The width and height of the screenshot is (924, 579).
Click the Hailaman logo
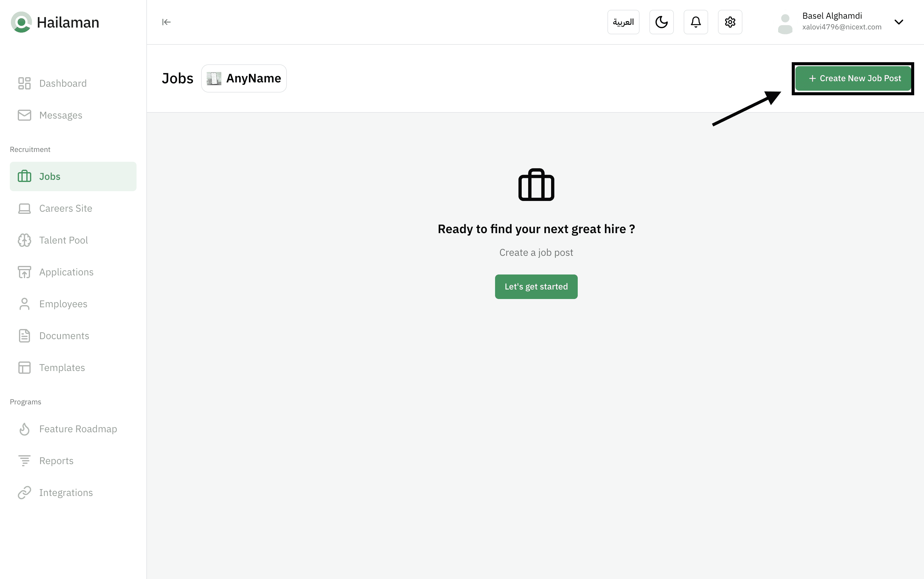point(21,22)
